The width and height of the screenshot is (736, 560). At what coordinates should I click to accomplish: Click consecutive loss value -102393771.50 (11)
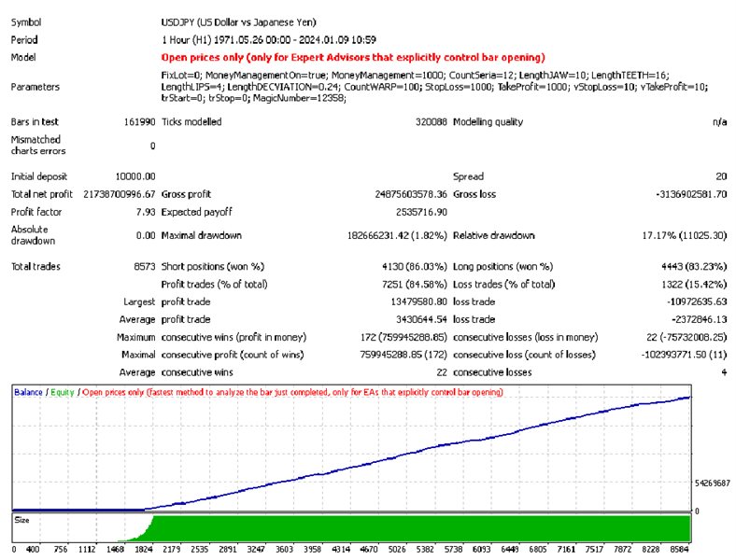(x=684, y=355)
